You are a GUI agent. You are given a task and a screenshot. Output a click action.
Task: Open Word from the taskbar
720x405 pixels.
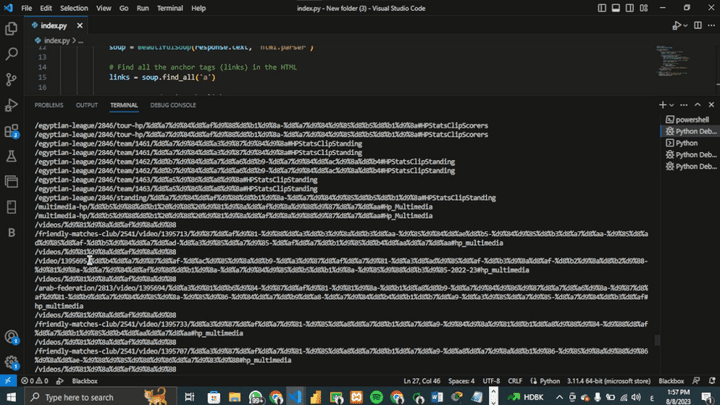tap(437, 397)
